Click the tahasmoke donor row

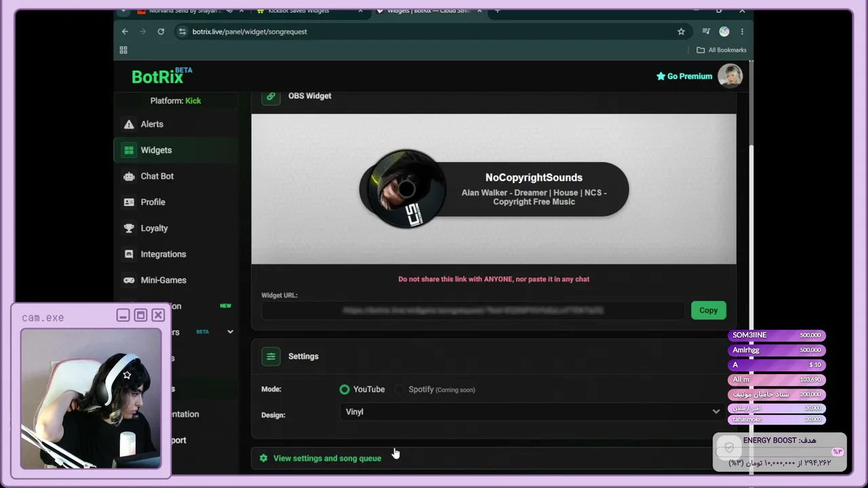[777, 420]
